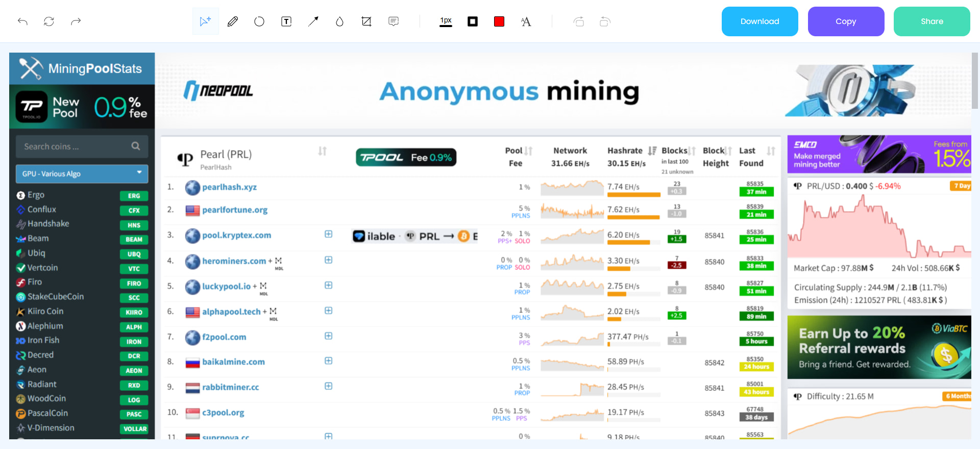Click the PascalCoin coin icon
Image resolution: width=980 pixels, height=449 pixels.
coord(21,413)
